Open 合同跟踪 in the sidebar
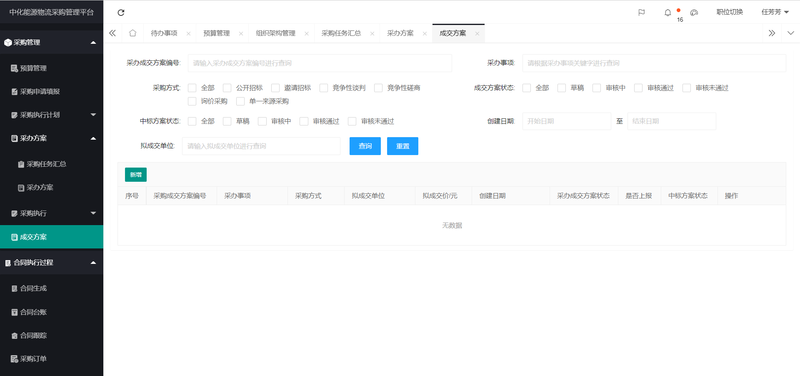Image resolution: width=800 pixels, height=376 pixels. click(x=52, y=336)
